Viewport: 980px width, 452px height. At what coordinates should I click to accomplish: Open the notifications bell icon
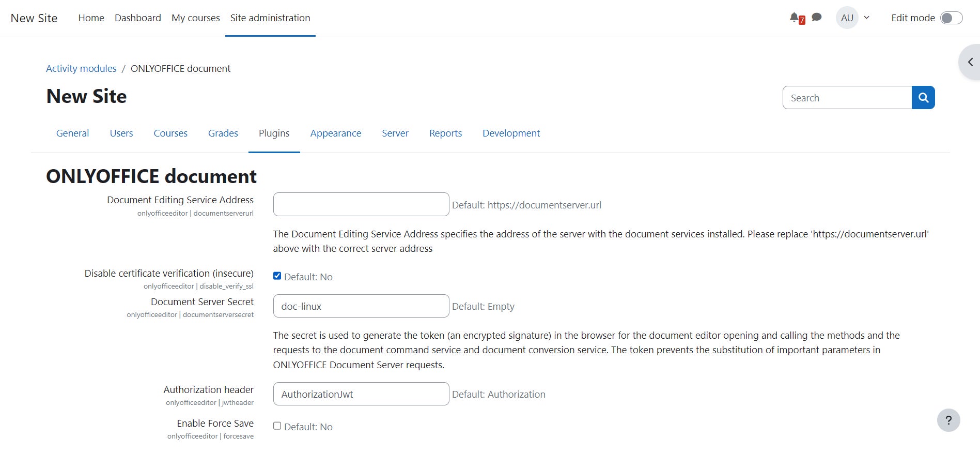(x=795, y=18)
